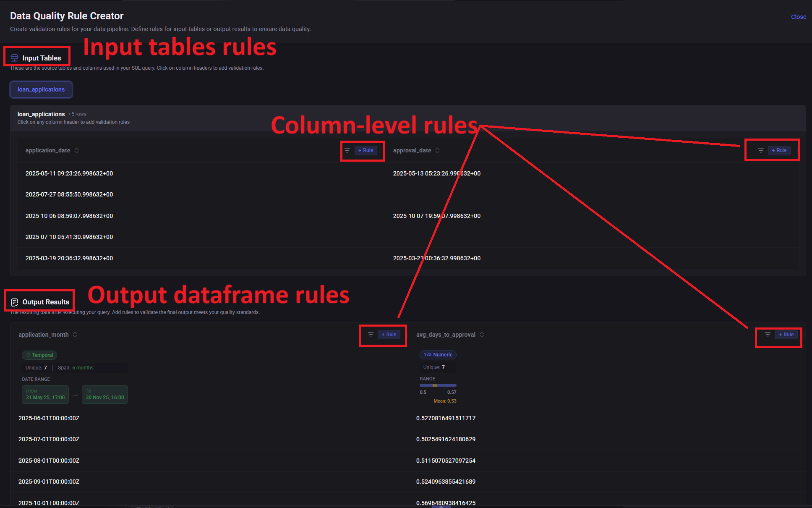This screenshot has height=508, width=812.
Task: Add rule to application_month output column
Action: click(389, 335)
